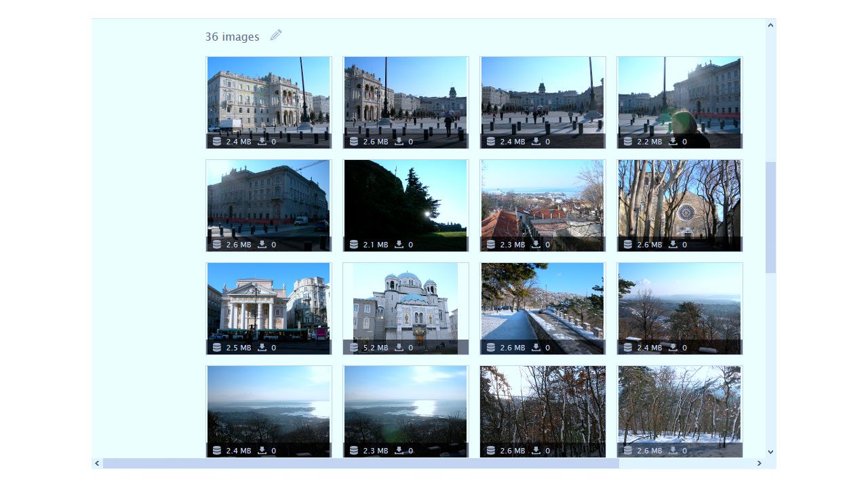868x488 pixels.
Task: Open the white columned building with bus thumbnail
Action: [x=269, y=308]
